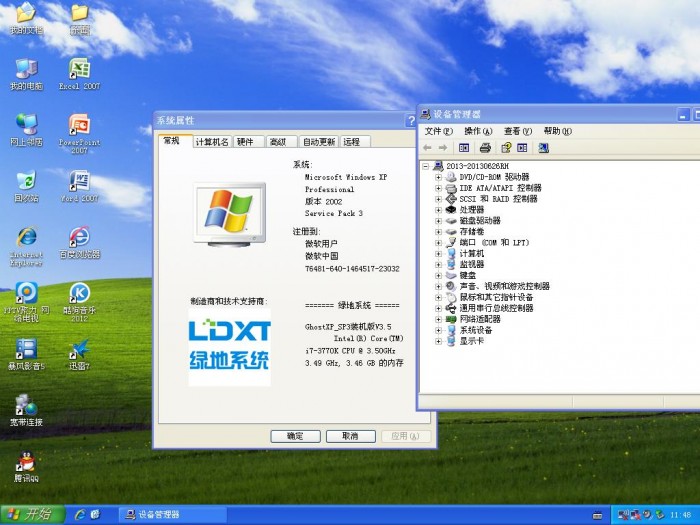Click the Back arrow in Device Manager toolbar
Viewport: 700px width, 525px height.
point(427,148)
